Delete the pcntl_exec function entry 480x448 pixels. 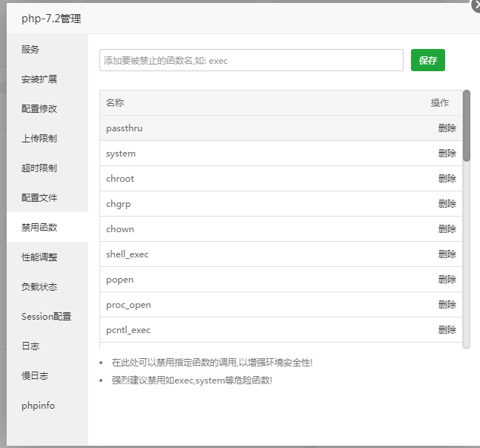[447, 329]
